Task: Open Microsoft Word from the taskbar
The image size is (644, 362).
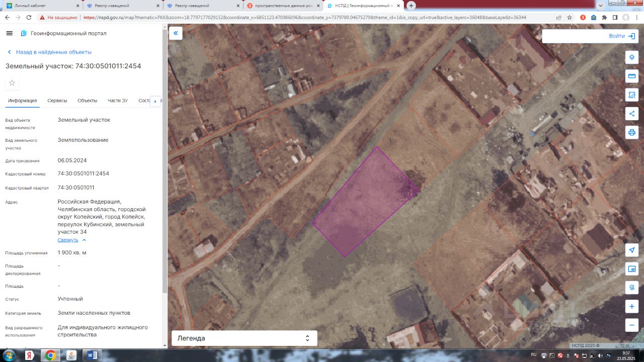Action: 92,355
